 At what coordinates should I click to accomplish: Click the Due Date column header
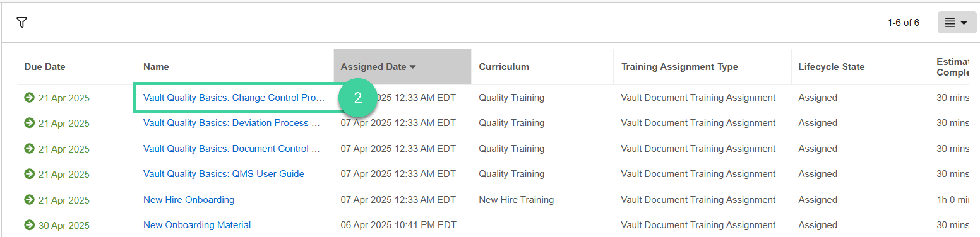(x=45, y=67)
